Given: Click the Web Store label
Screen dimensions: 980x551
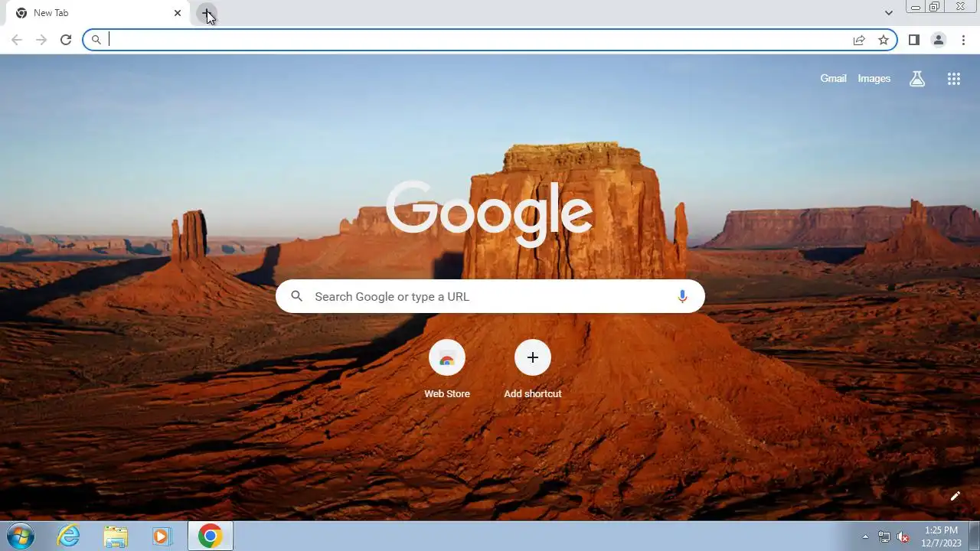Looking at the screenshot, I should [x=447, y=393].
